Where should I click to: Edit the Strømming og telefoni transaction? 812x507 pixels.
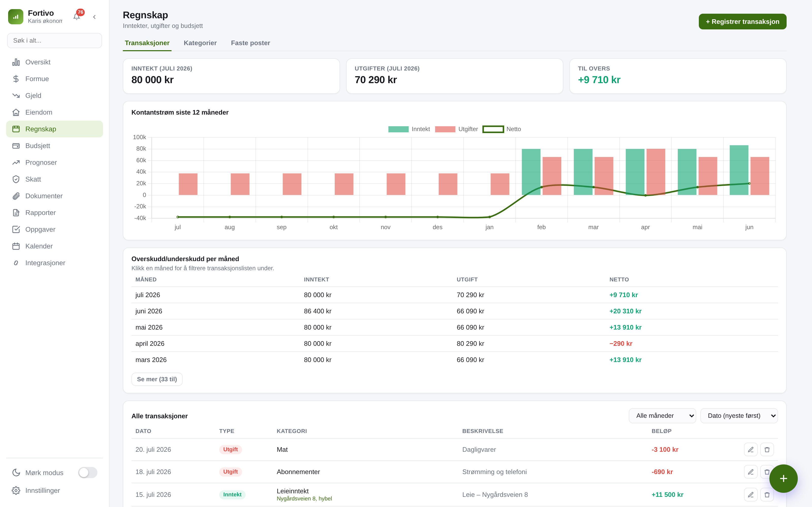tap(751, 472)
